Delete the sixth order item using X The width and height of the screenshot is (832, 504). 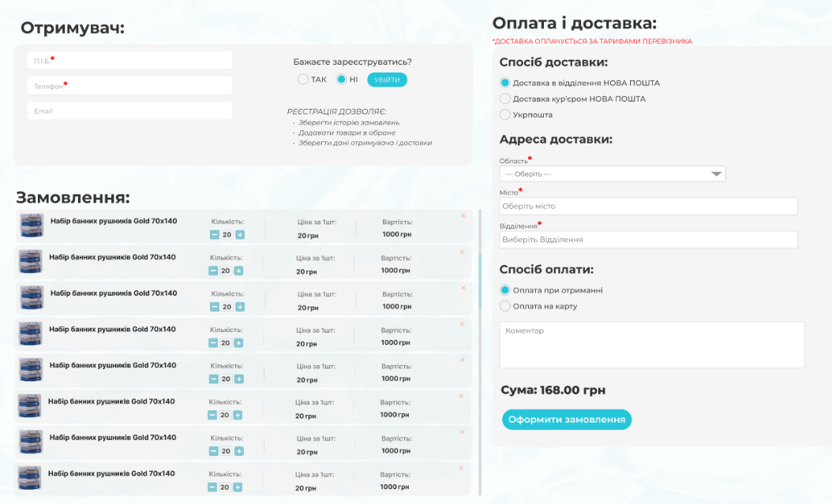(462, 397)
